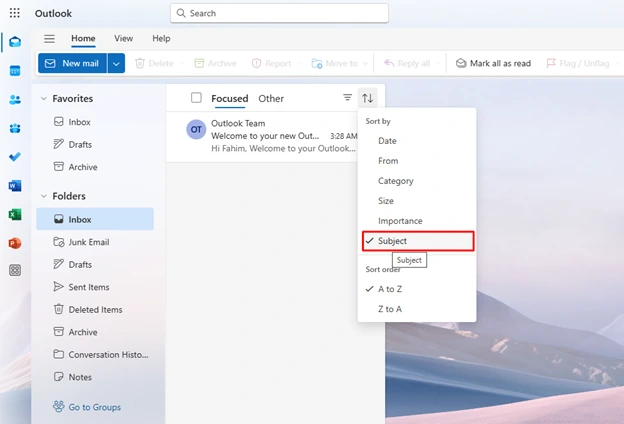Open the Welcome to your new Outlook email
Image resolution: width=624 pixels, height=424 pixels.
(263, 136)
